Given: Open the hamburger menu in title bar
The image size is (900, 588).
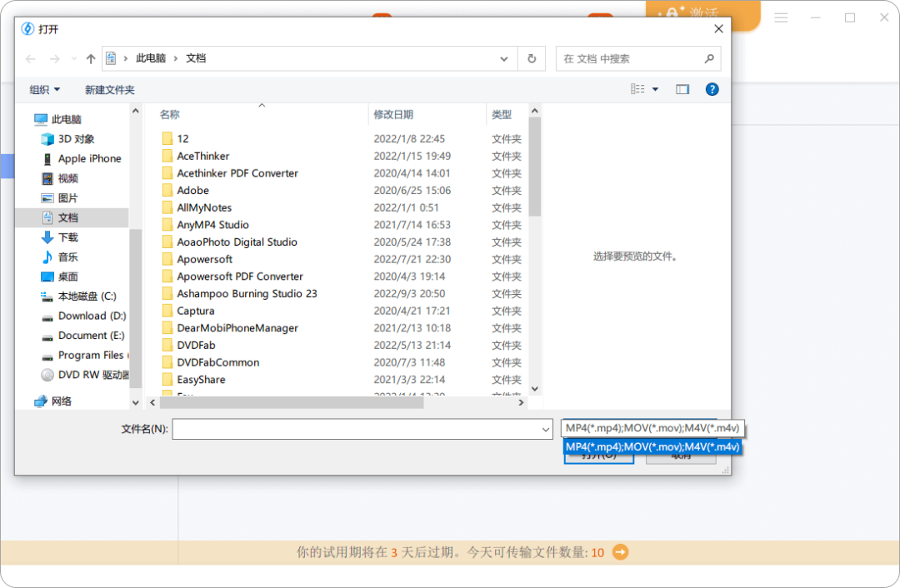Looking at the screenshot, I should (x=781, y=17).
